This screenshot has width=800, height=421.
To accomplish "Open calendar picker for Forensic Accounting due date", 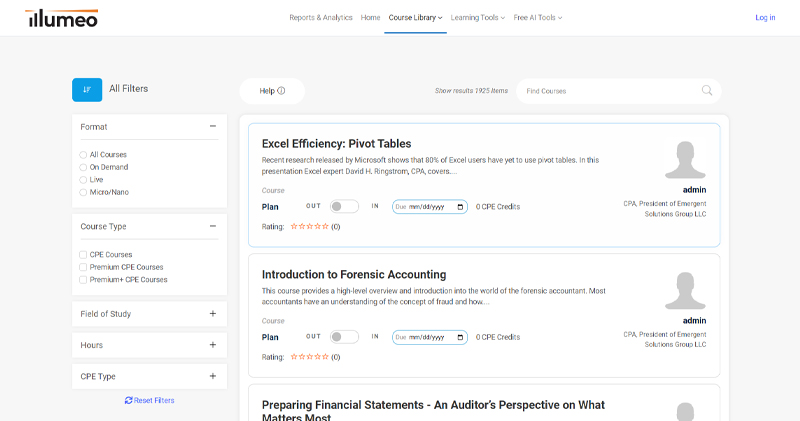I will coord(460,337).
